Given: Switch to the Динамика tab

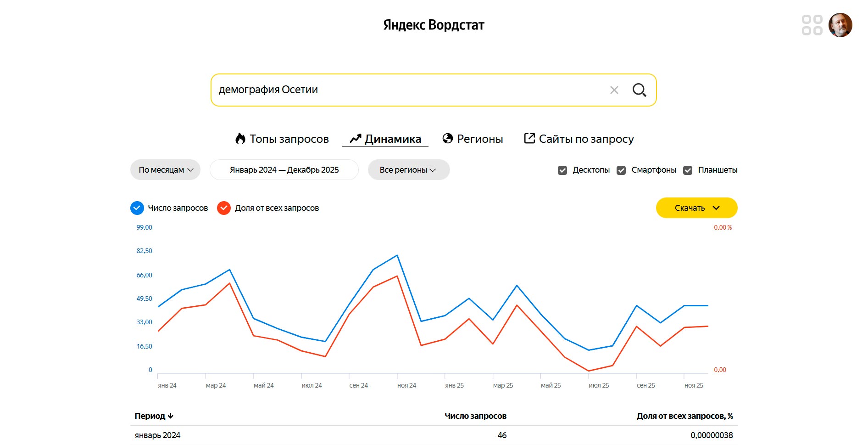Looking at the screenshot, I should click(385, 139).
